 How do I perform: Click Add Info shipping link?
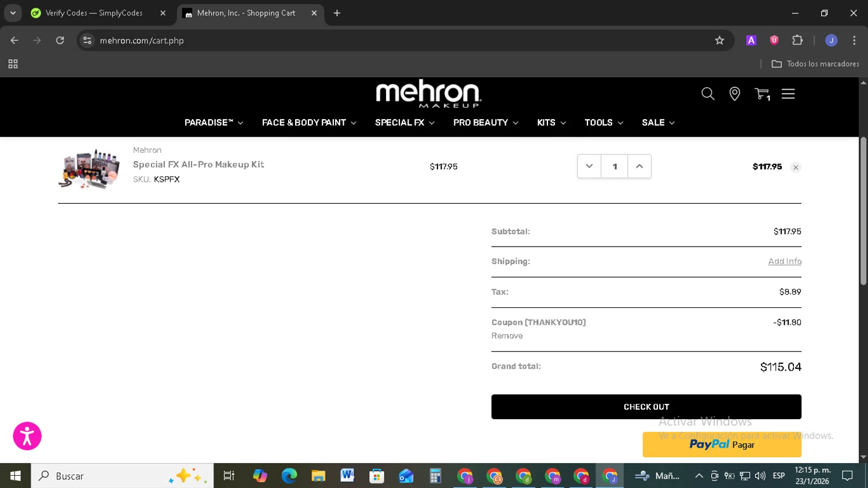pos(785,262)
